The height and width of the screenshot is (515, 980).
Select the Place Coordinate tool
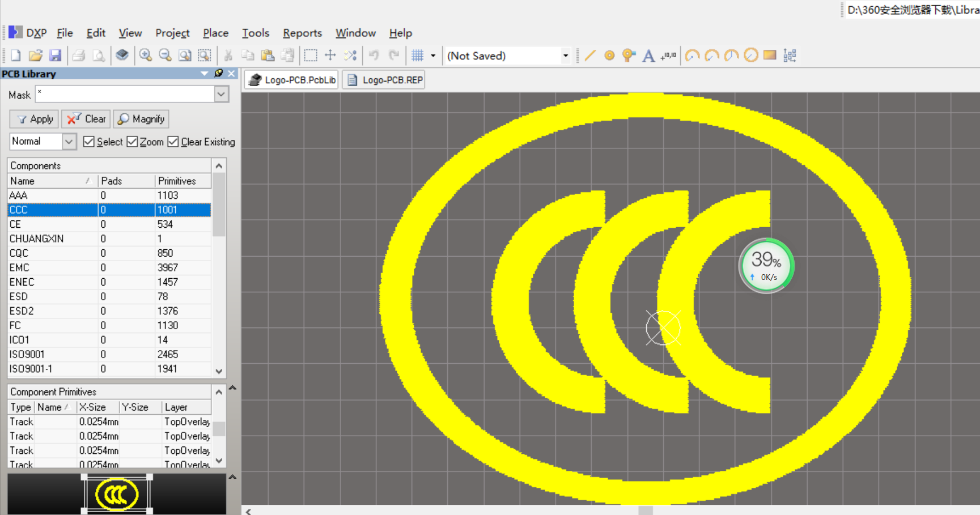click(668, 56)
